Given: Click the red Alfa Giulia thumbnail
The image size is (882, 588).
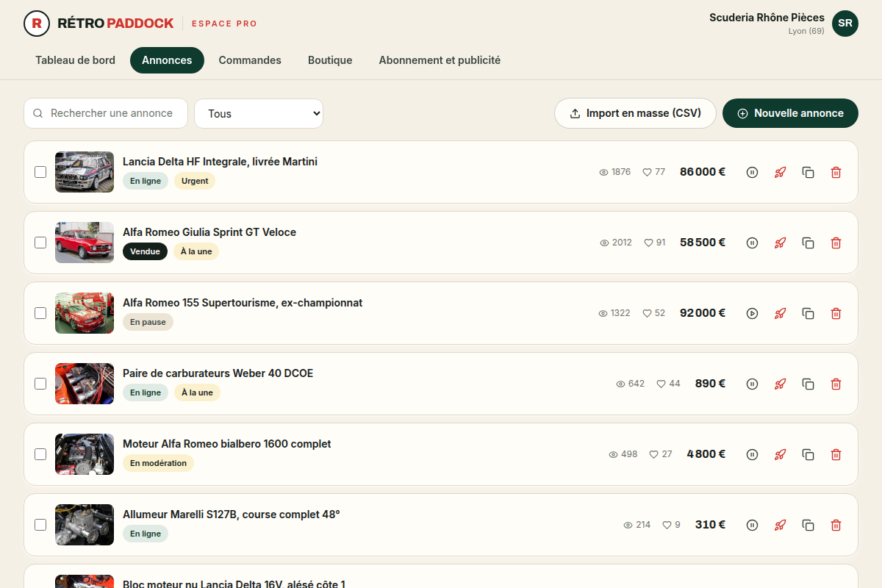Looking at the screenshot, I should coord(85,243).
